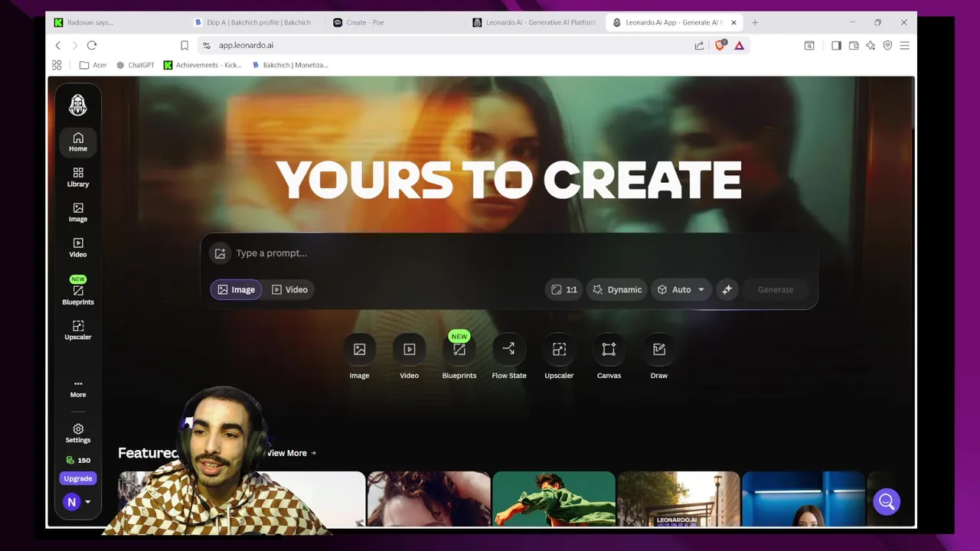
Task: Open Settings in the left sidebar
Action: [x=77, y=433]
